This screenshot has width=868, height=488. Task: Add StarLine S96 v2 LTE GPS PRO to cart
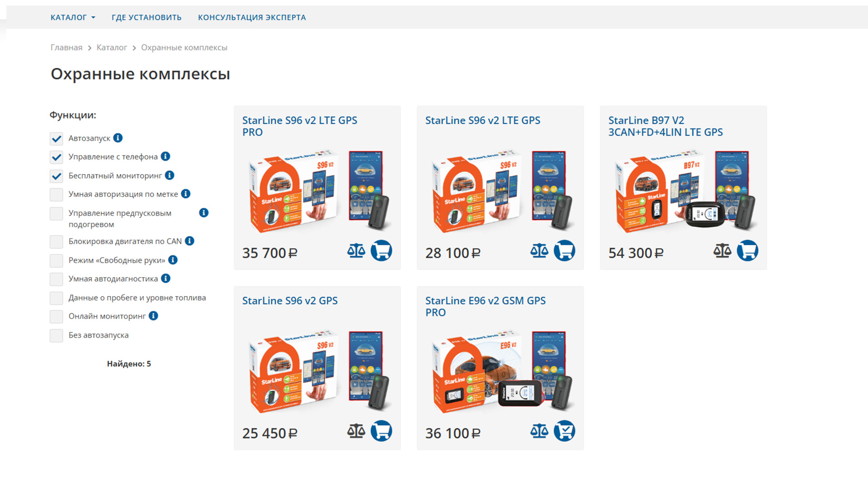[381, 251]
